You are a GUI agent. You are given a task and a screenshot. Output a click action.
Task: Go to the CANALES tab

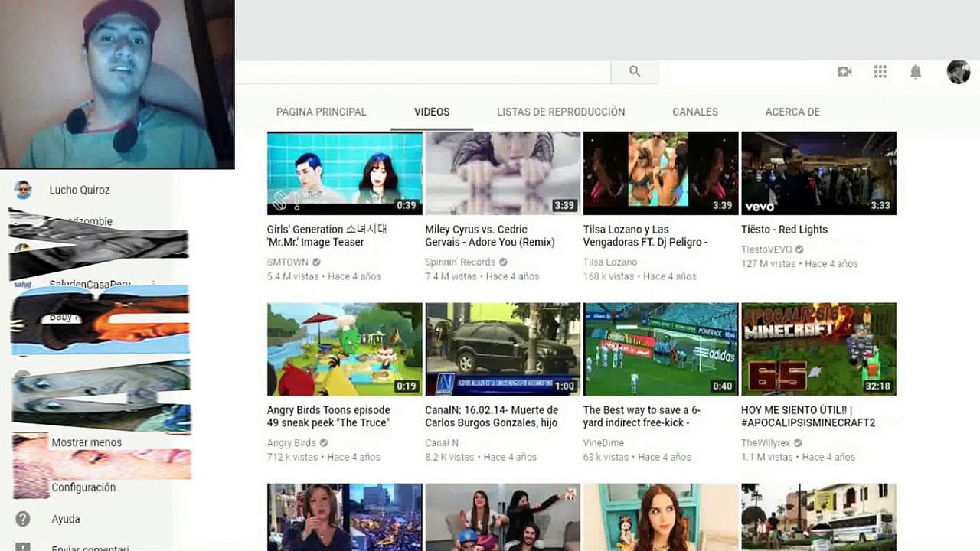[x=695, y=112]
